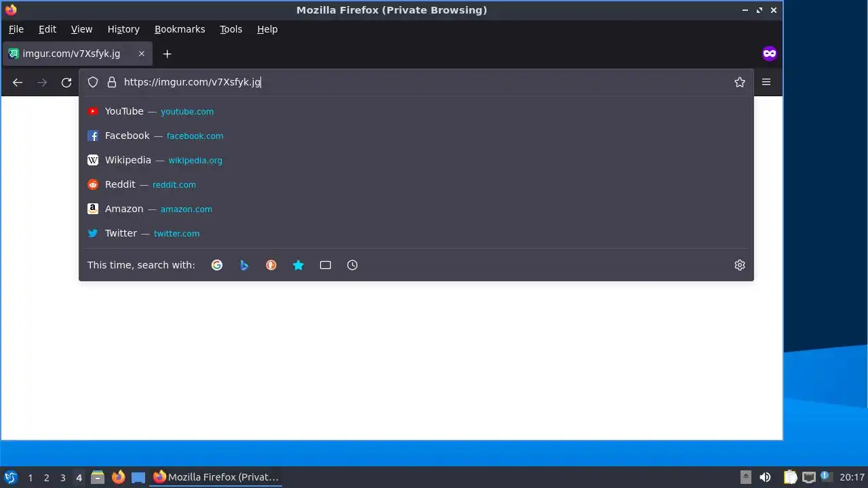Image resolution: width=868 pixels, height=488 pixels.
Task: Select the Twitter suggestion
Action: coord(416,233)
